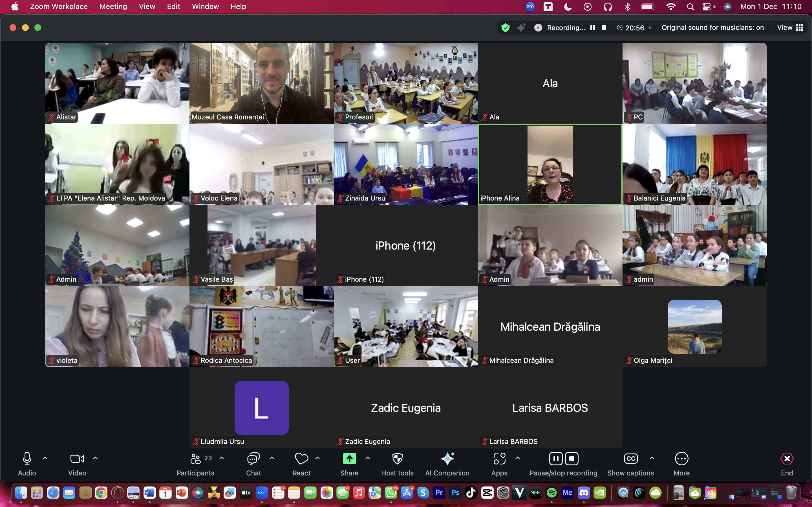Toggle the Video camera on
The image size is (812, 507).
tap(77, 459)
